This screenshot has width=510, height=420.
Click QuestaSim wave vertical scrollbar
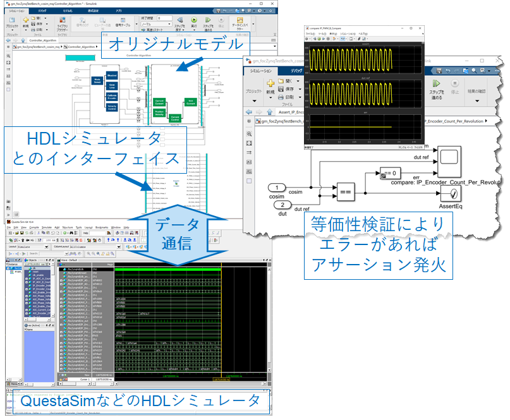[269, 318]
